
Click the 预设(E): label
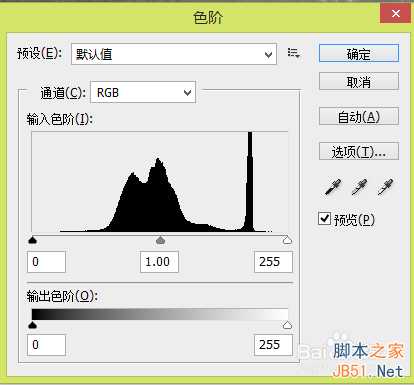[40, 53]
